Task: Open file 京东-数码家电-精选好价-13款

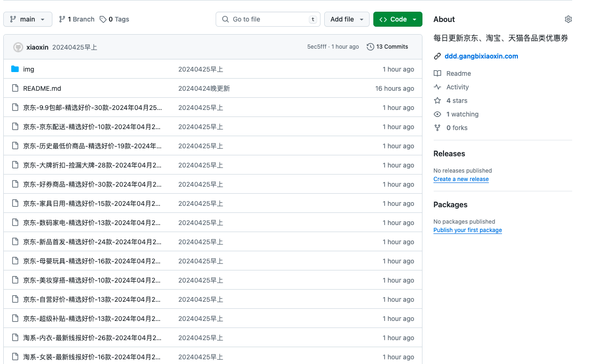Action: click(92, 223)
